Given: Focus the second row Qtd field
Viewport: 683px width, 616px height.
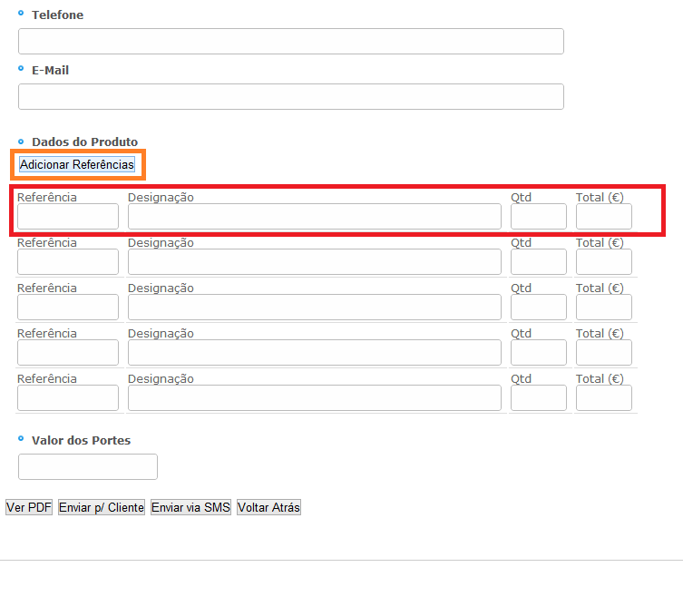Looking at the screenshot, I should pos(538,262).
